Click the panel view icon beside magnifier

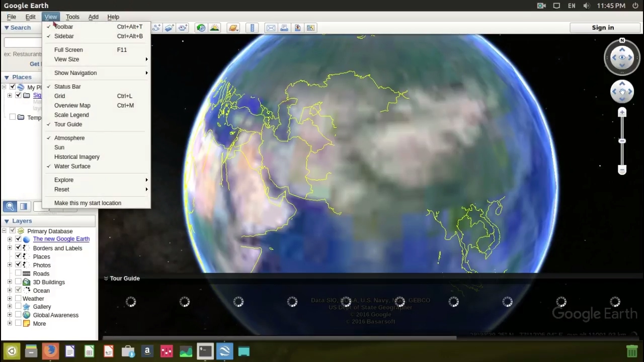point(24,207)
